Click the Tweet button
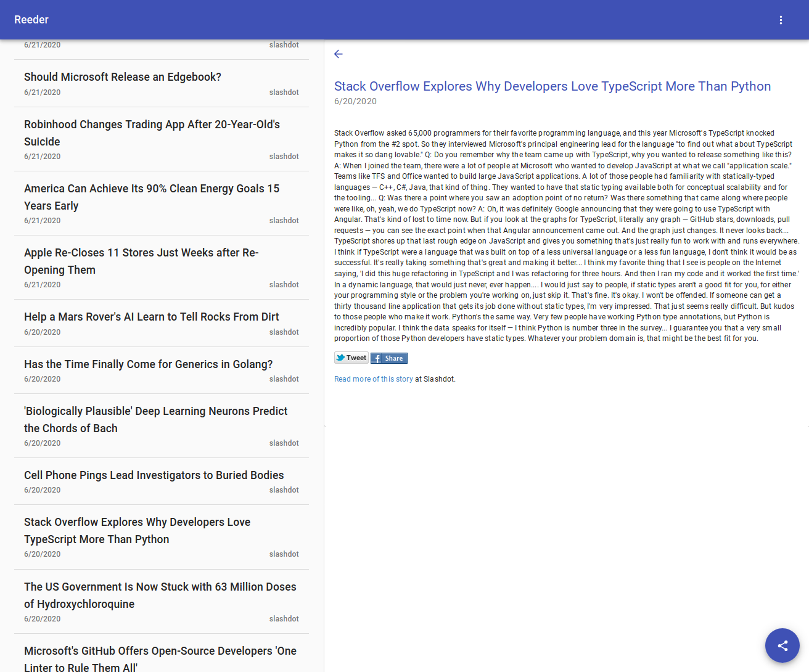 [x=351, y=358]
